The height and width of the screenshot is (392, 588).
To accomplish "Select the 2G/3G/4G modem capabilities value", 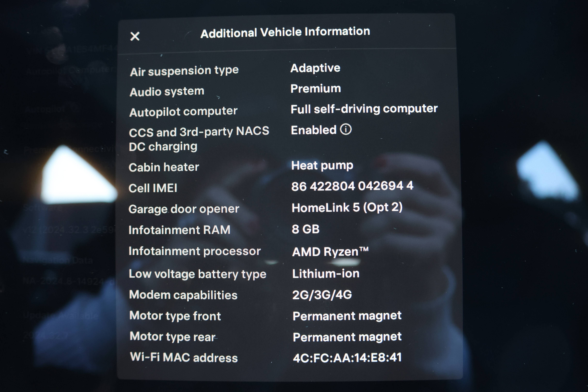I will point(322,295).
